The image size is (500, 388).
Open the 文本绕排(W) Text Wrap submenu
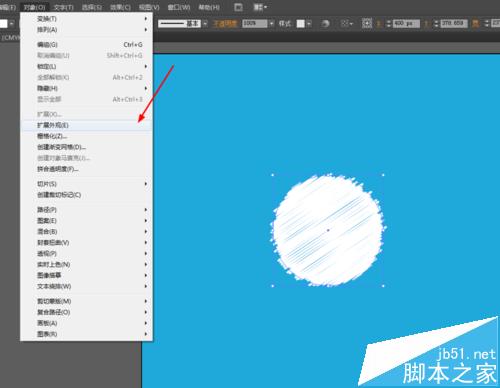coord(87,286)
